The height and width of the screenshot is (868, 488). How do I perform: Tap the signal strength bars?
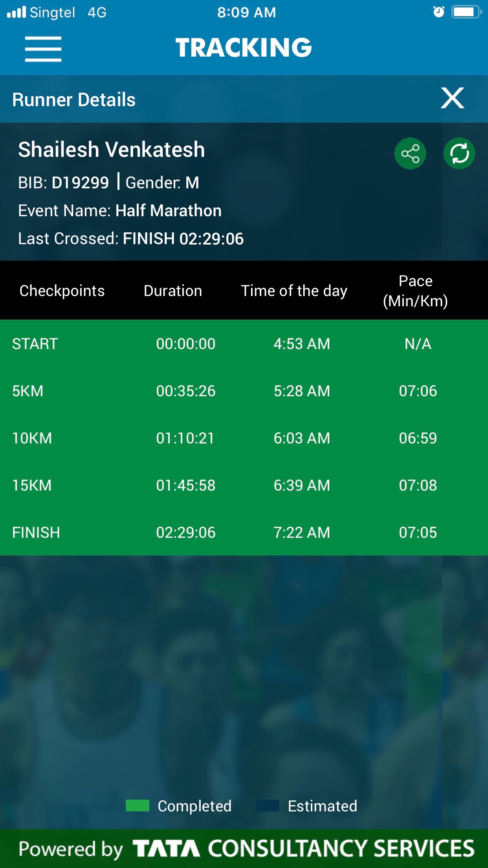17,12
